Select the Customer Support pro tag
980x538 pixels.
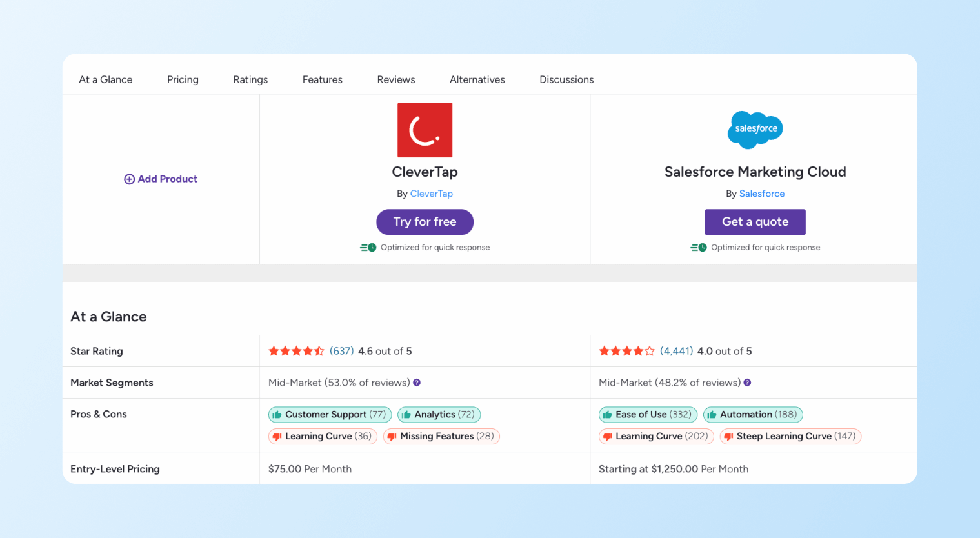(x=330, y=415)
